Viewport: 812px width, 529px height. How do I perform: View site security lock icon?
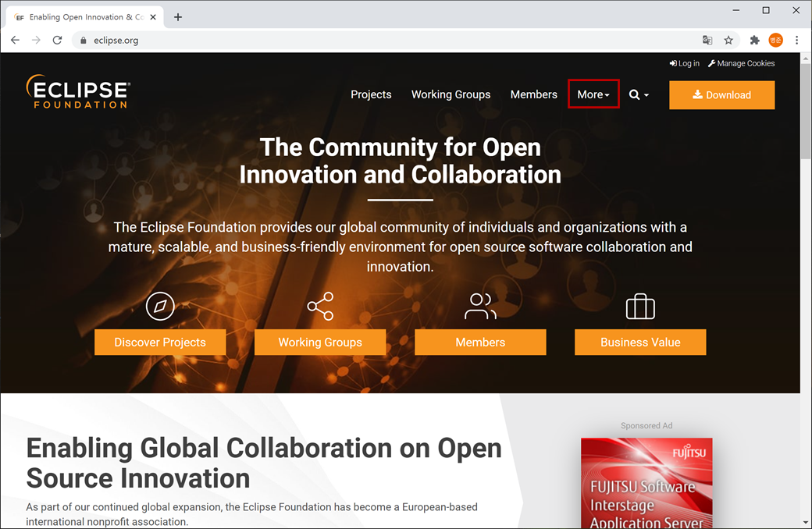[84, 41]
